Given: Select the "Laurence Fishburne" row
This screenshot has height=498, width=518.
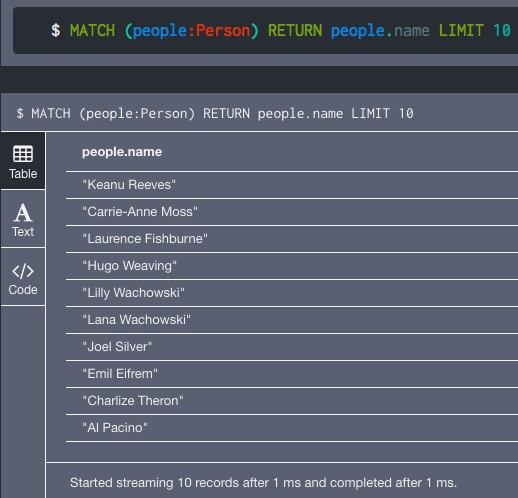Looking at the screenshot, I should coord(292,239).
